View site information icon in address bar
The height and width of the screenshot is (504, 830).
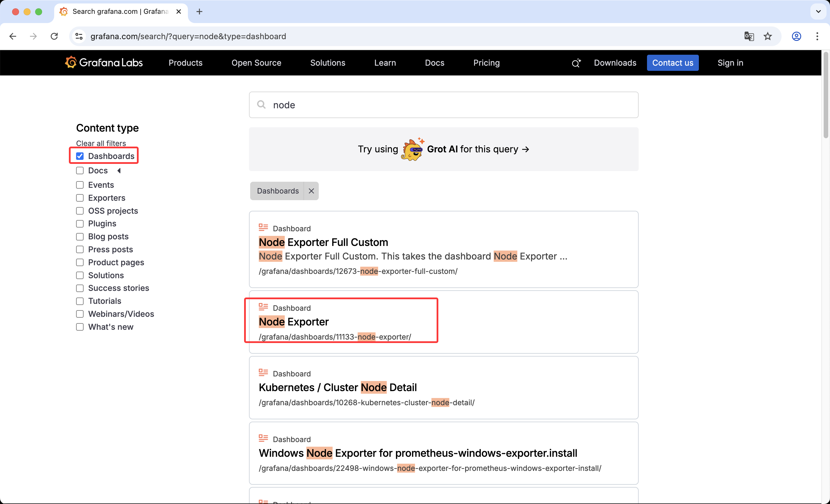[79, 36]
